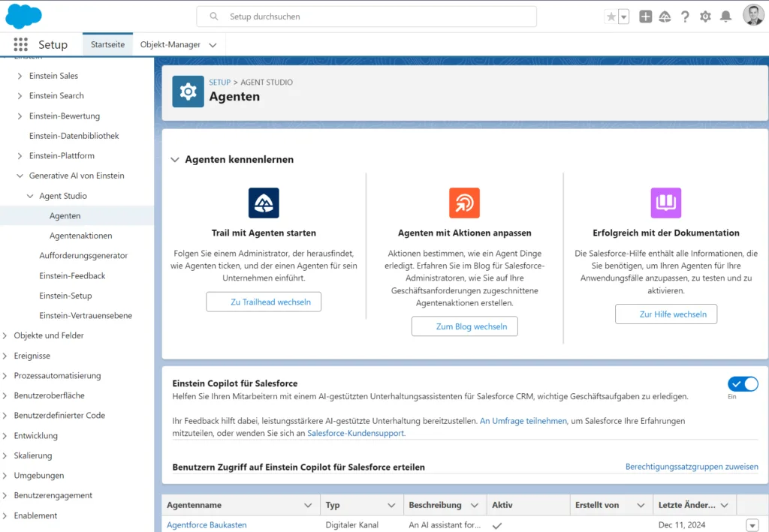This screenshot has height=532, width=769.
Task: Click the Zu Trailhead wechseln button
Action: click(x=264, y=302)
